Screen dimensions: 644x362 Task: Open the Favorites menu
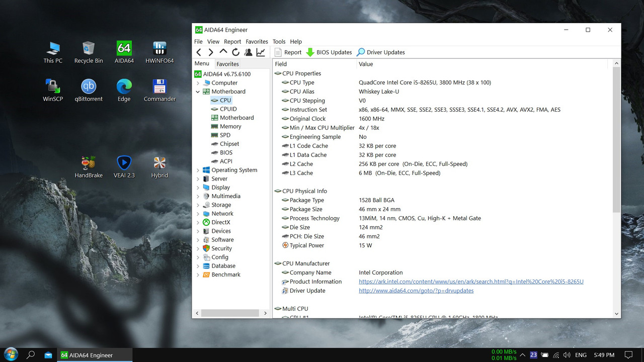[257, 42]
